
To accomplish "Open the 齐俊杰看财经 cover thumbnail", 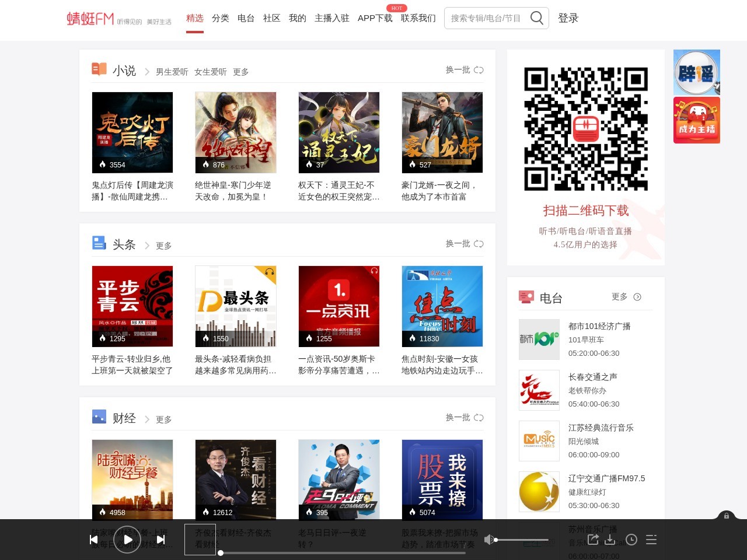I will pos(236,480).
